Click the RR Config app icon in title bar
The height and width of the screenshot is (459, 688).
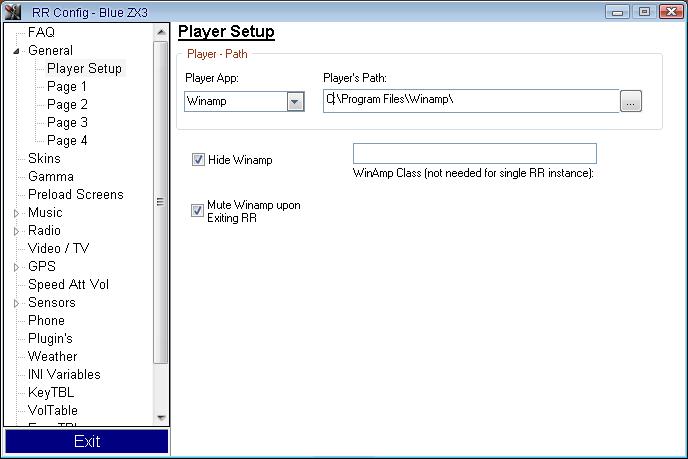tap(13, 11)
